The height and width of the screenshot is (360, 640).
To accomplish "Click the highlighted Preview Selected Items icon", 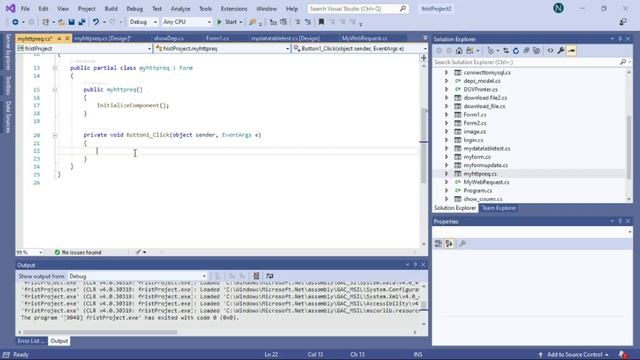I will point(571,51).
